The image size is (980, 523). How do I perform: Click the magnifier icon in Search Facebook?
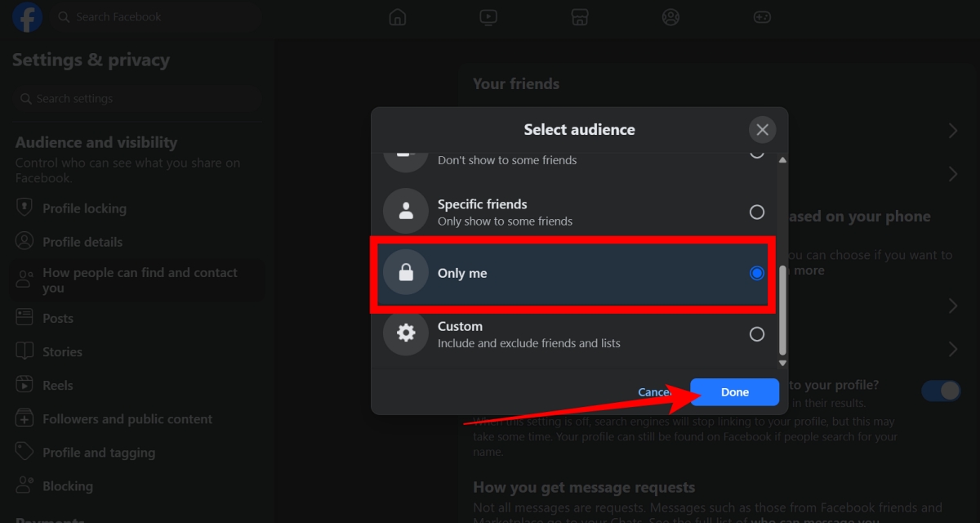click(x=64, y=17)
